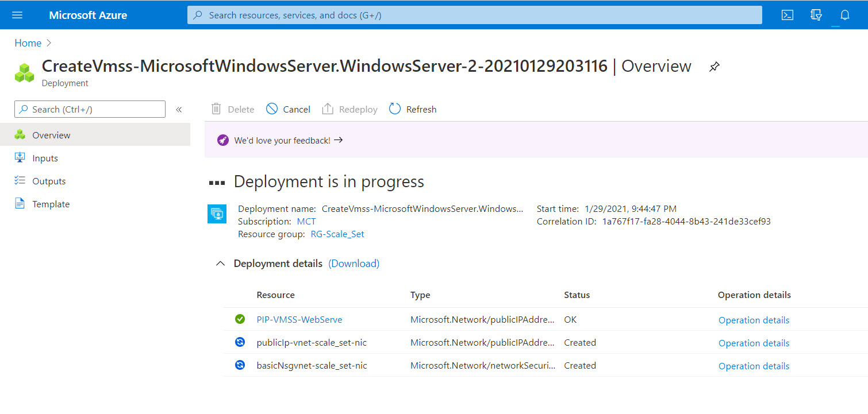Open the notifications bell
The image size is (868, 414).
pos(844,15)
